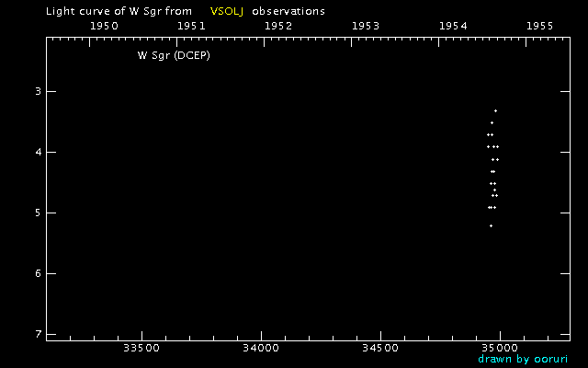Click the faintest bottommost data point

[x=491, y=225]
